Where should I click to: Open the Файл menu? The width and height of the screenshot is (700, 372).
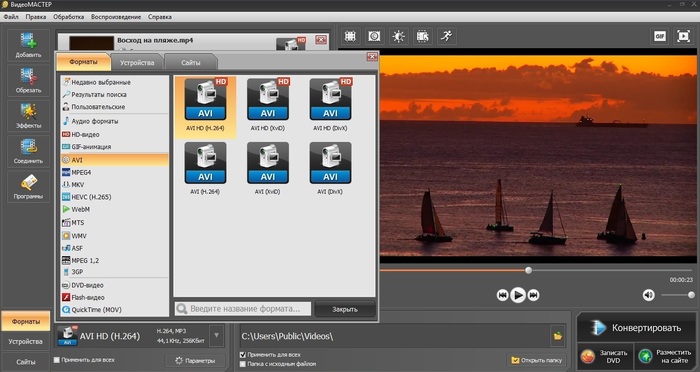coord(11,17)
